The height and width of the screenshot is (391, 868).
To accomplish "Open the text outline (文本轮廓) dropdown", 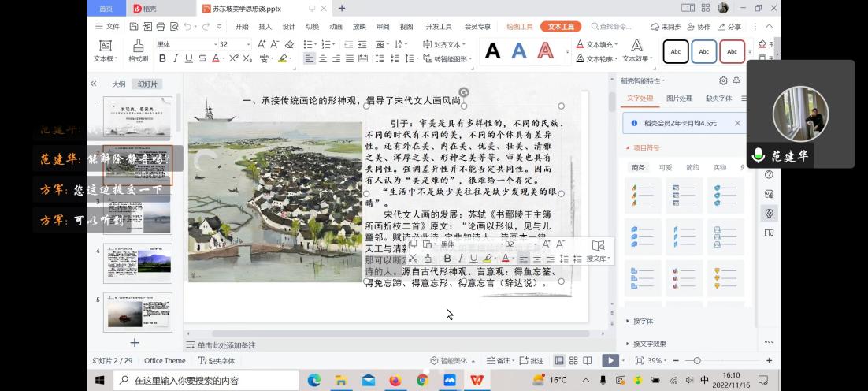I will (597, 58).
